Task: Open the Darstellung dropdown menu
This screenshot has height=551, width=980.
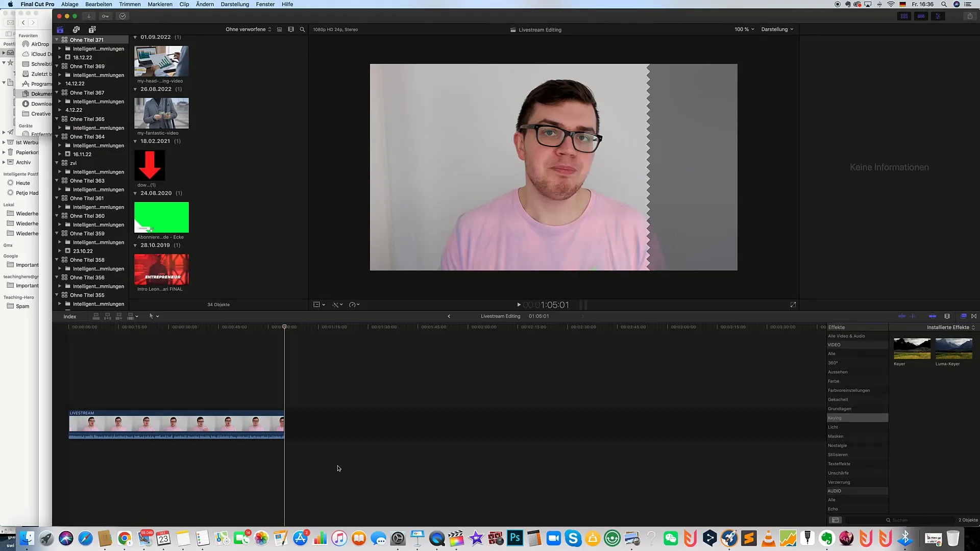Action: click(x=777, y=29)
